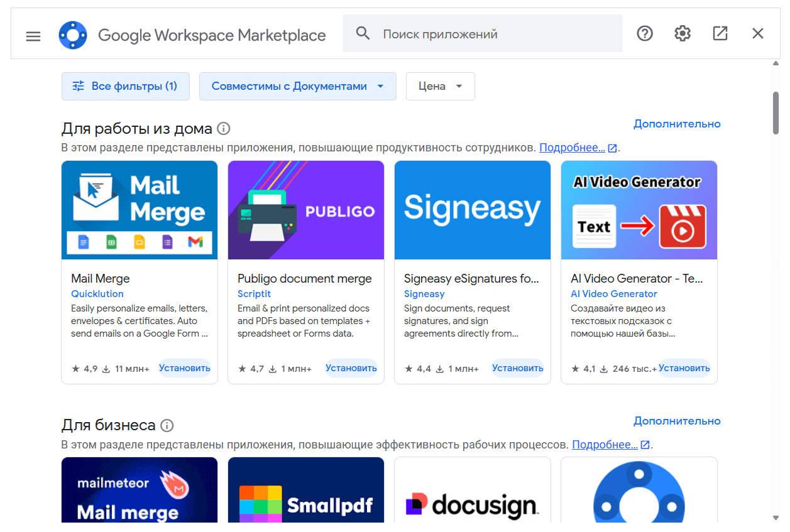Expand Совместимы с Документами dropdown

(x=298, y=86)
